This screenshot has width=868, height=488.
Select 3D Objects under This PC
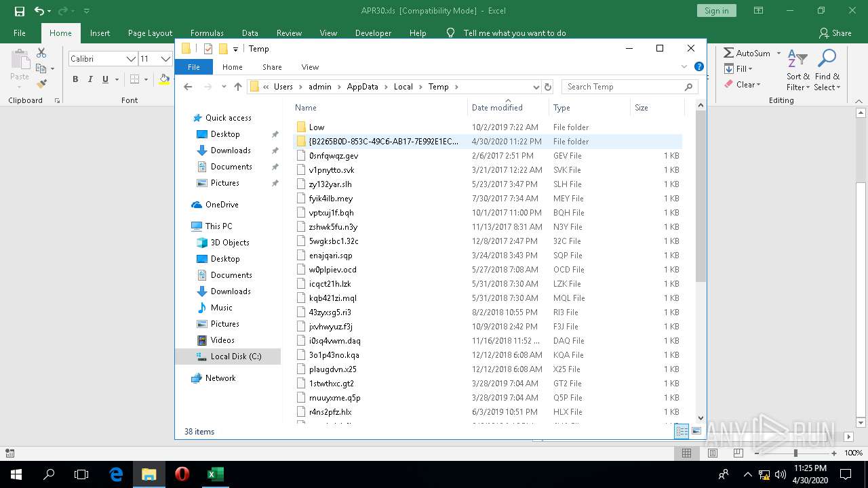230,243
